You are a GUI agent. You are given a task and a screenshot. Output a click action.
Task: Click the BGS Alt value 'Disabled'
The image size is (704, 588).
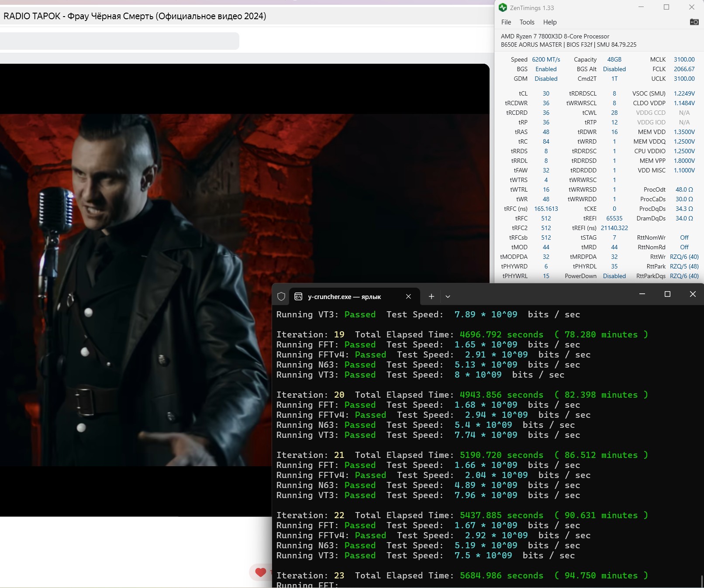tap(614, 69)
